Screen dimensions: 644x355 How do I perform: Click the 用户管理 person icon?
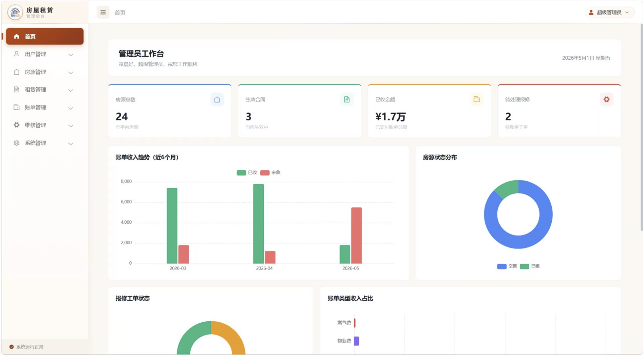click(x=16, y=54)
